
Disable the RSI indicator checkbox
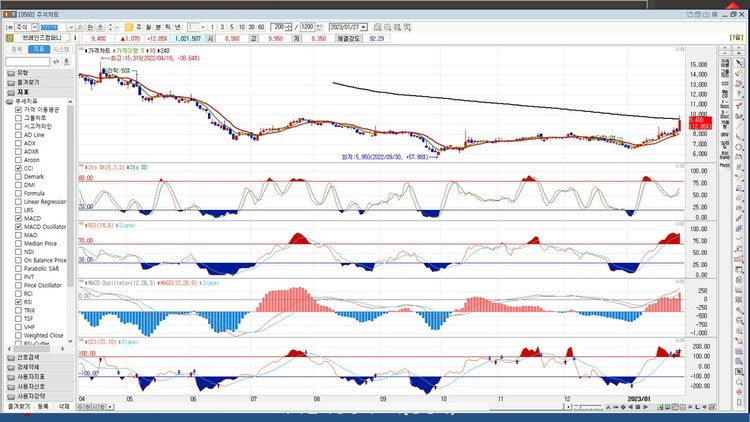pos(18,302)
